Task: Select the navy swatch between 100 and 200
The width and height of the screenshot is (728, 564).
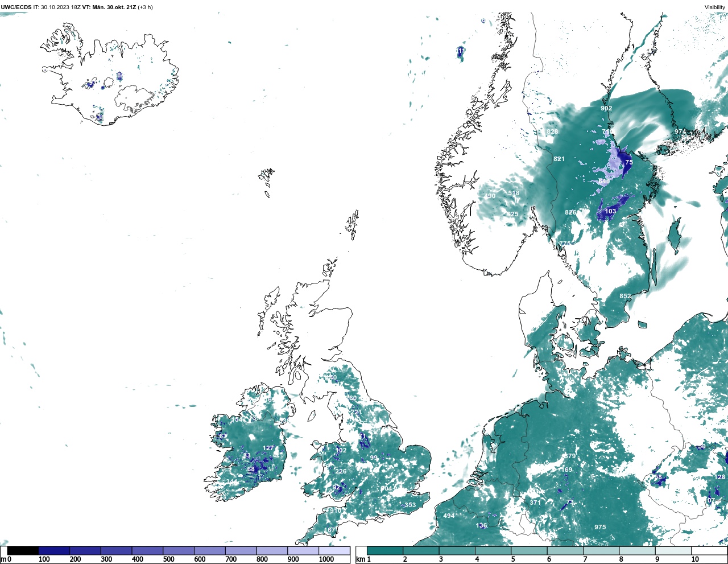Action: (54, 551)
